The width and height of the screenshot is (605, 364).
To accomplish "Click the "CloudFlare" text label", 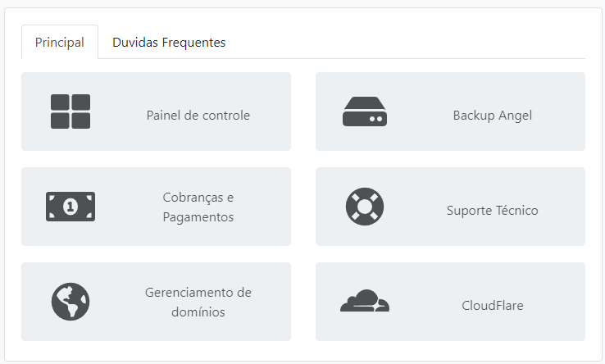I will [492, 306].
